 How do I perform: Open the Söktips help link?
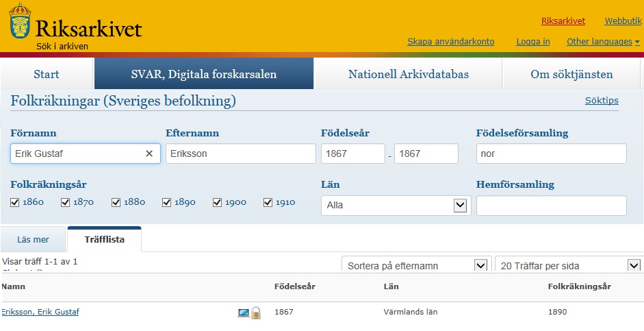[x=601, y=101]
